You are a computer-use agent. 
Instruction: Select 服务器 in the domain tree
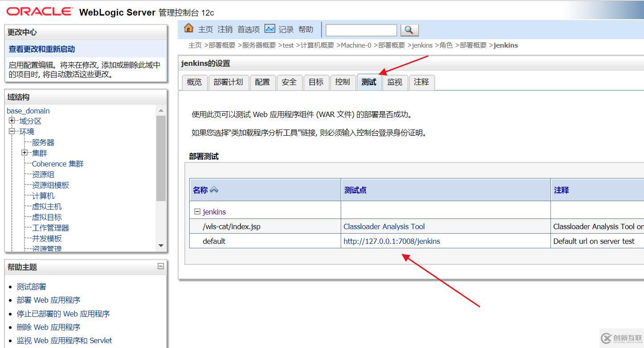coord(43,142)
